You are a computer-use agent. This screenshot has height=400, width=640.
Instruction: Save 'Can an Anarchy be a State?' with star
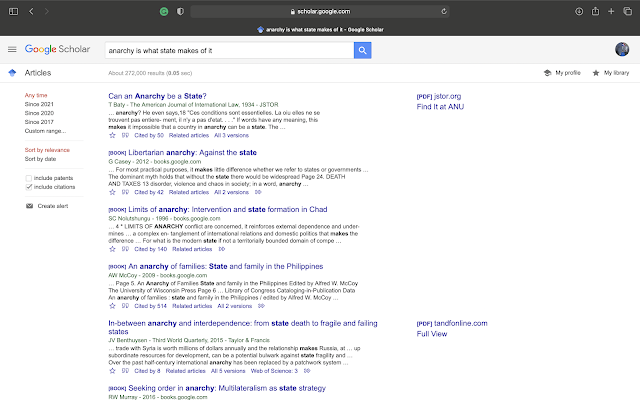pos(112,136)
